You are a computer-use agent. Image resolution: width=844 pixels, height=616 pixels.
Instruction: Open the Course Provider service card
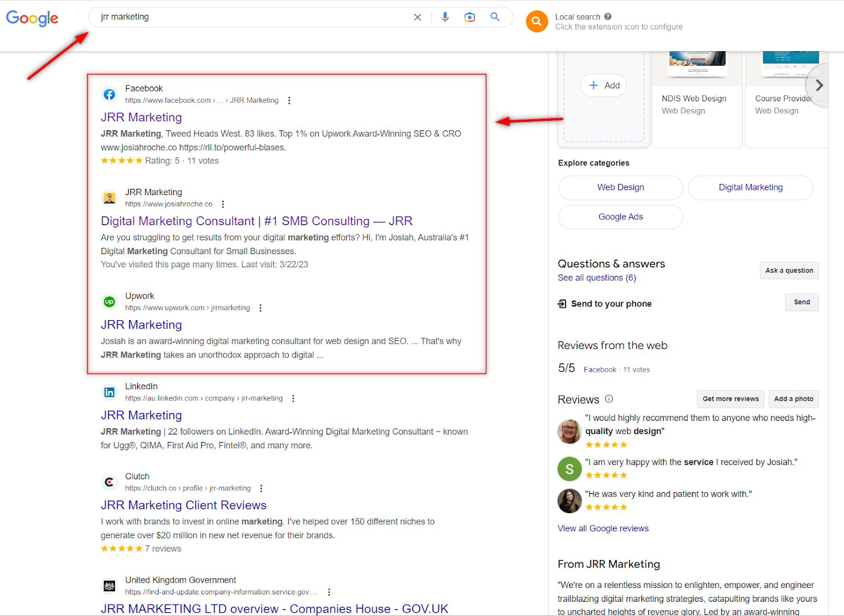pos(787,99)
